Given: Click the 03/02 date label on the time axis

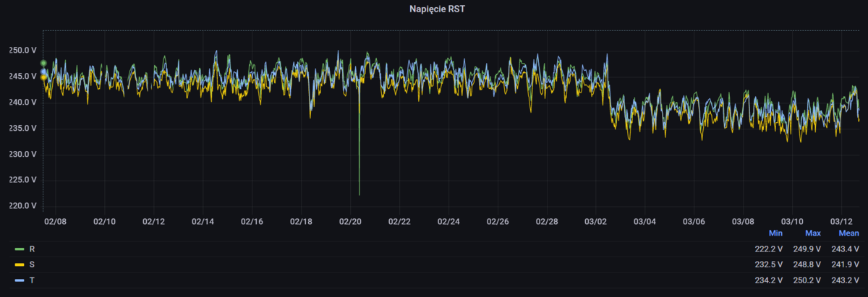Looking at the screenshot, I should 595,221.
